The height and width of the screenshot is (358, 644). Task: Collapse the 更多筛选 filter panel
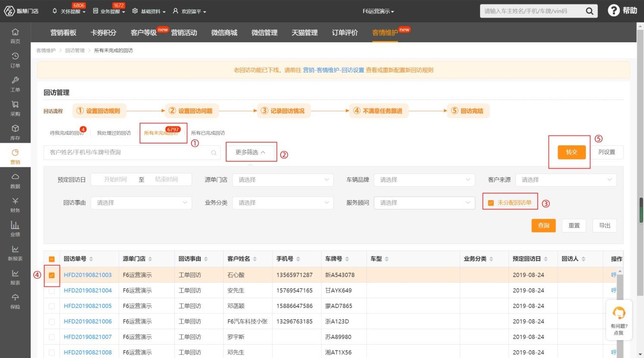250,152
